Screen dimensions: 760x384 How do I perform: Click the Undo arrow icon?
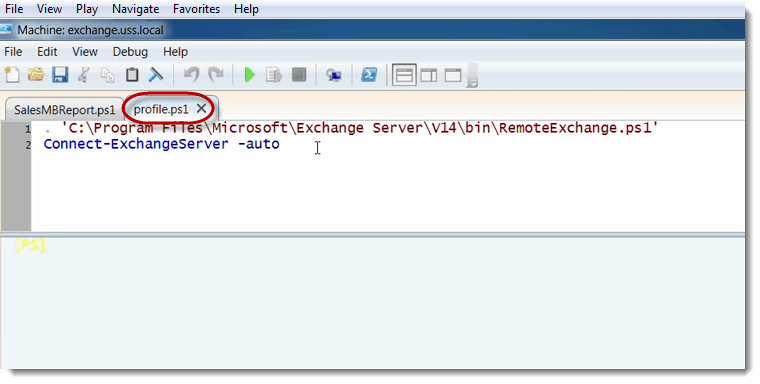pyautogui.click(x=192, y=75)
